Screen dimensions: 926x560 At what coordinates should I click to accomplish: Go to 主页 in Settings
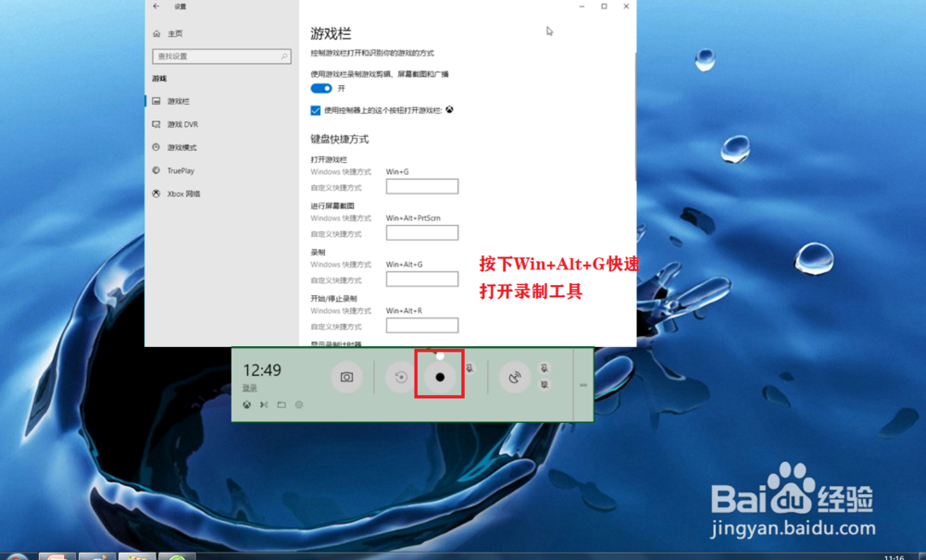point(174,32)
